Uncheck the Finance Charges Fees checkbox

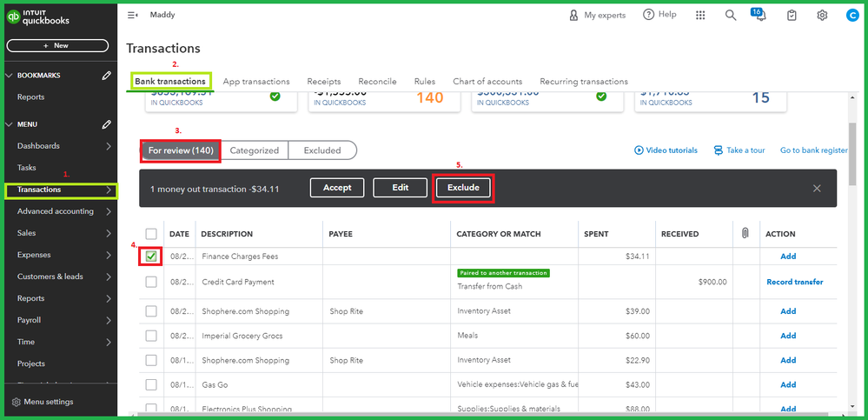click(151, 257)
